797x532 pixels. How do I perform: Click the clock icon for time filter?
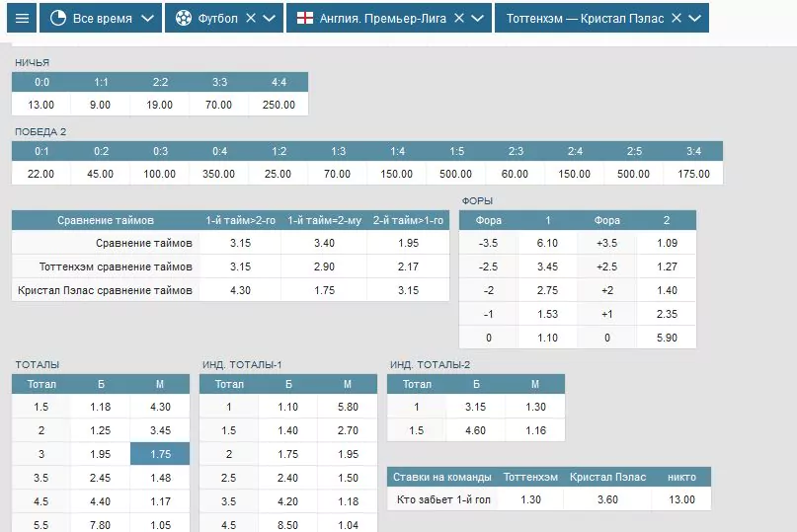click(x=58, y=19)
